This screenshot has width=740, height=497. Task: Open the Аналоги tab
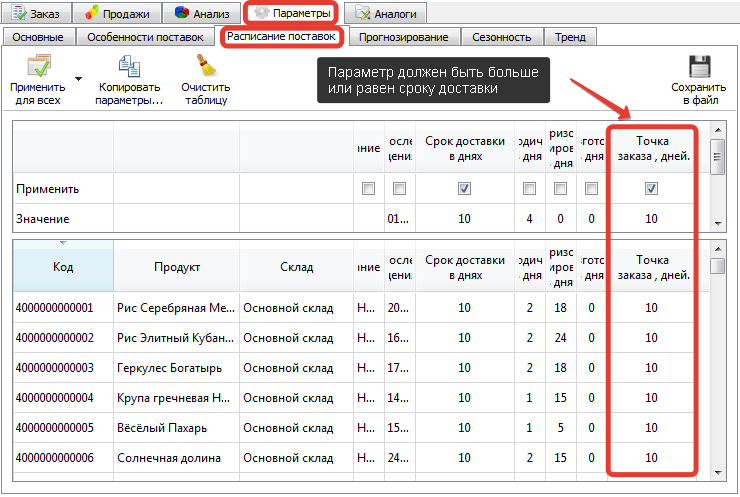click(x=385, y=14)
